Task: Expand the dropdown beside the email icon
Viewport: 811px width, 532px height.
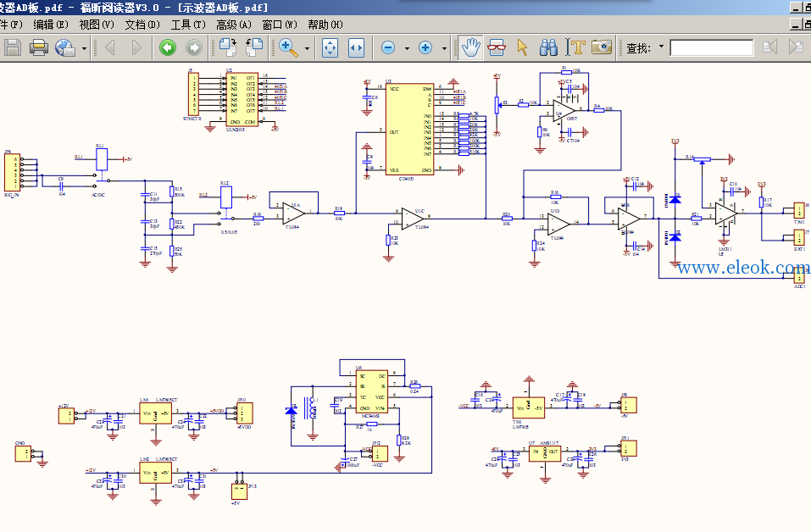Action: point(84,48)
